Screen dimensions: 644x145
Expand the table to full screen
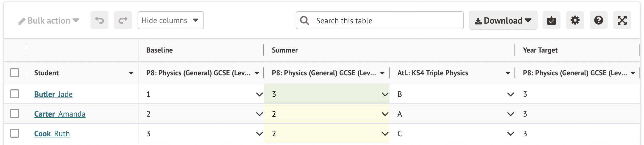coord(622,20)
